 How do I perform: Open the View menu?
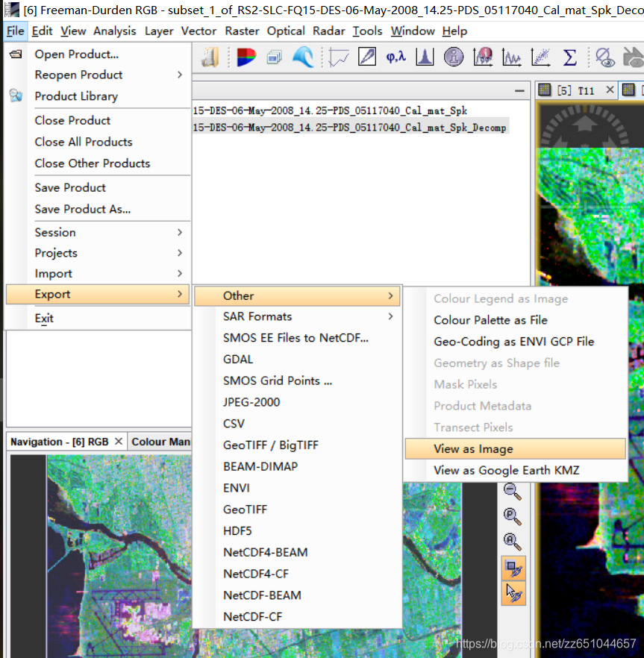73,31
